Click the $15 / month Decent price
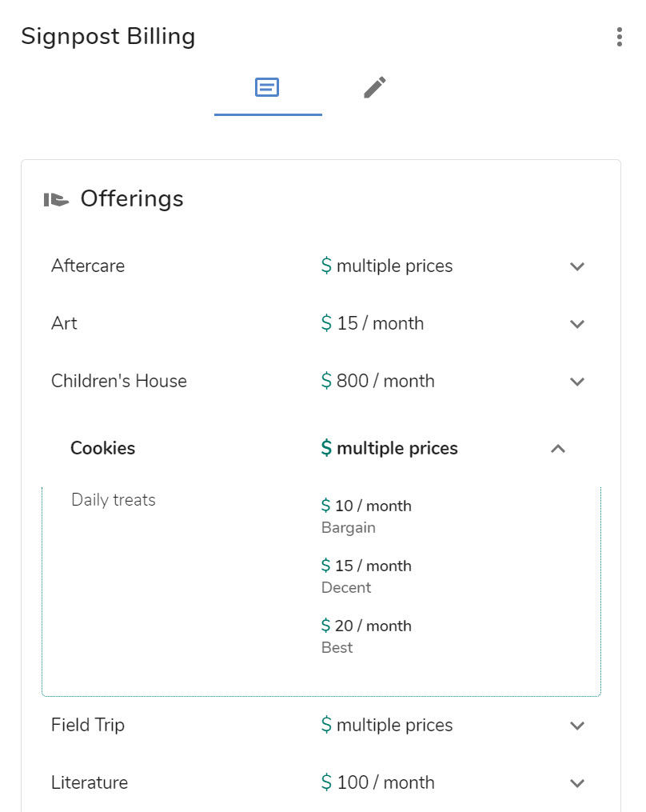Viewport: 646px width, 812px height. (366, 566)
